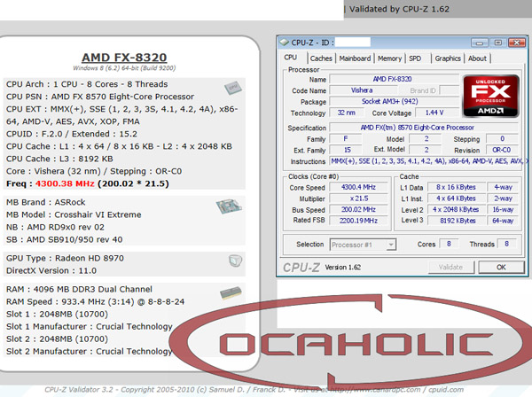The height and width of the screenshot is (397, 532).
Task: Click the Rated FSB value 2200.19 MHz
Action: pyautogui.click(x=358, y=221)
